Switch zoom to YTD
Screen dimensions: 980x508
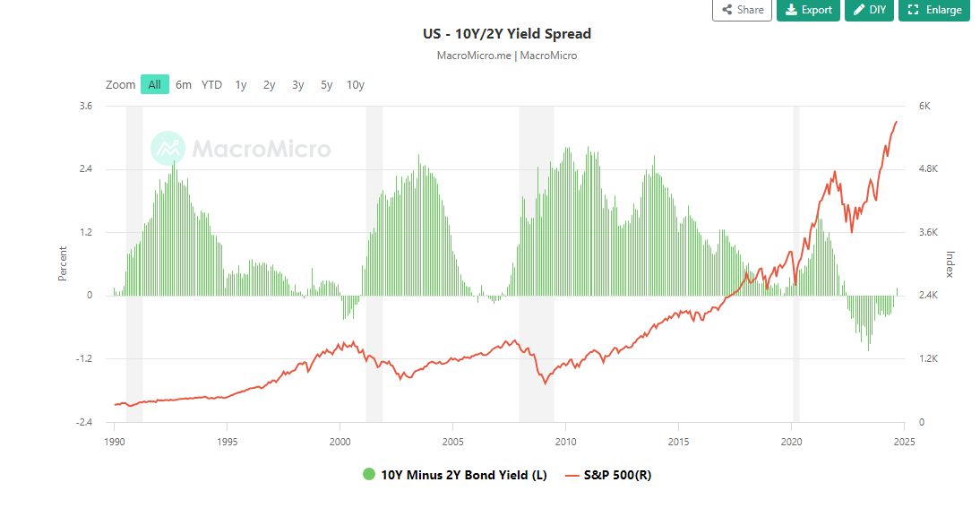211,84
